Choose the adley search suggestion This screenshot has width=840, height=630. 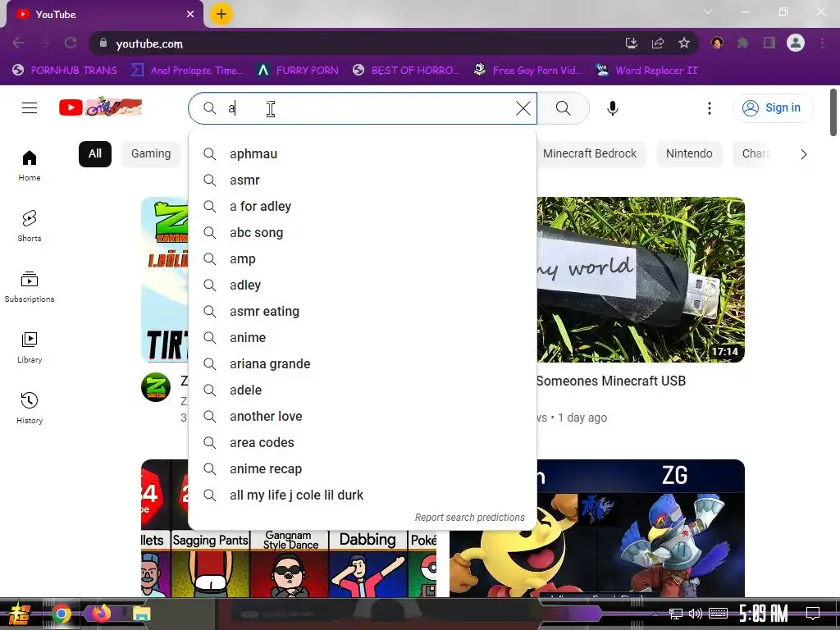coord(363,285)
